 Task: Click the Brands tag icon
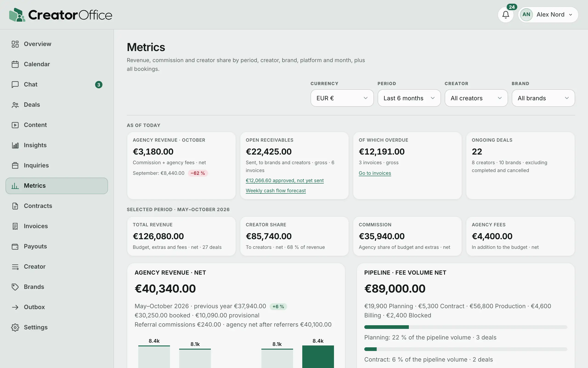point(15,287)
